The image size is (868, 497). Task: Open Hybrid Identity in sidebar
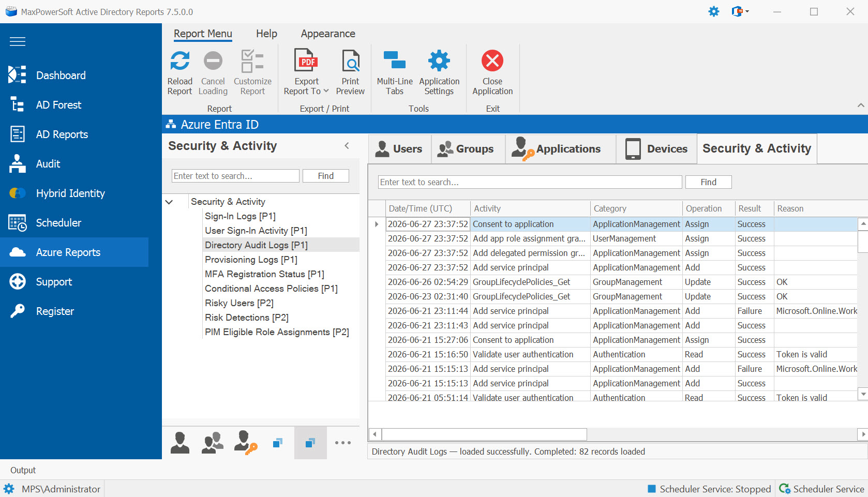click(74, 193)
